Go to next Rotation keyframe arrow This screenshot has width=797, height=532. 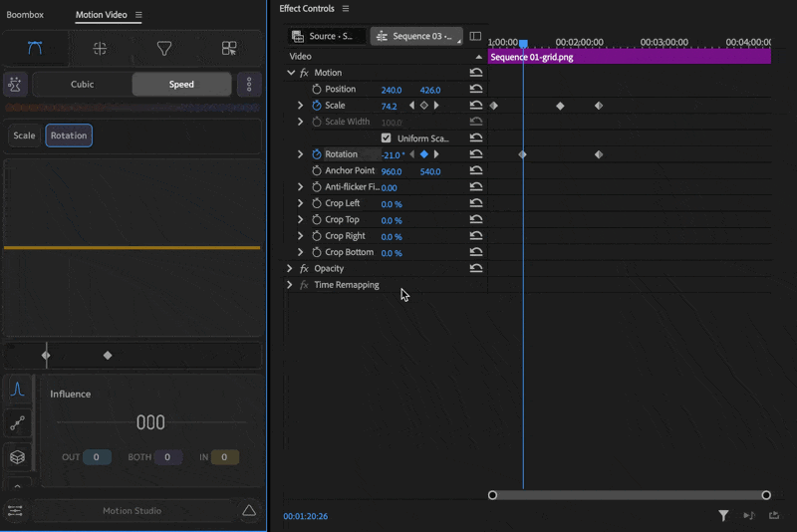pos(436,154)
